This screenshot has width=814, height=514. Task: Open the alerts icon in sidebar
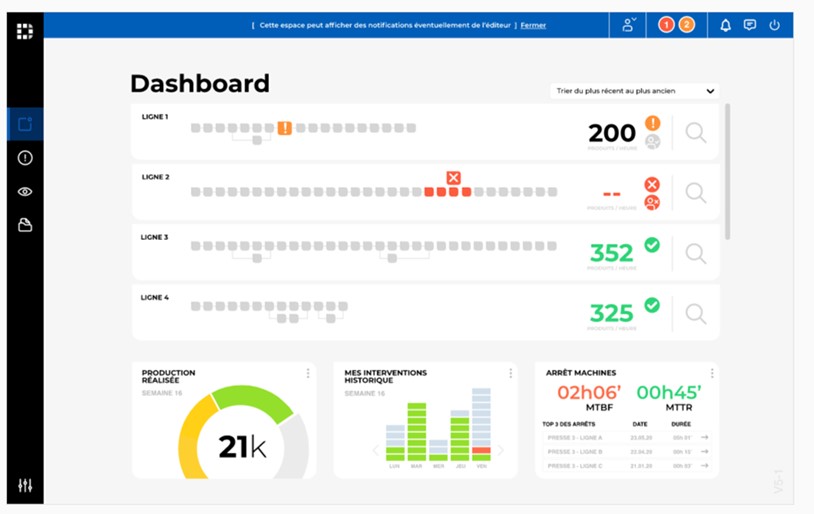point(25,158)
